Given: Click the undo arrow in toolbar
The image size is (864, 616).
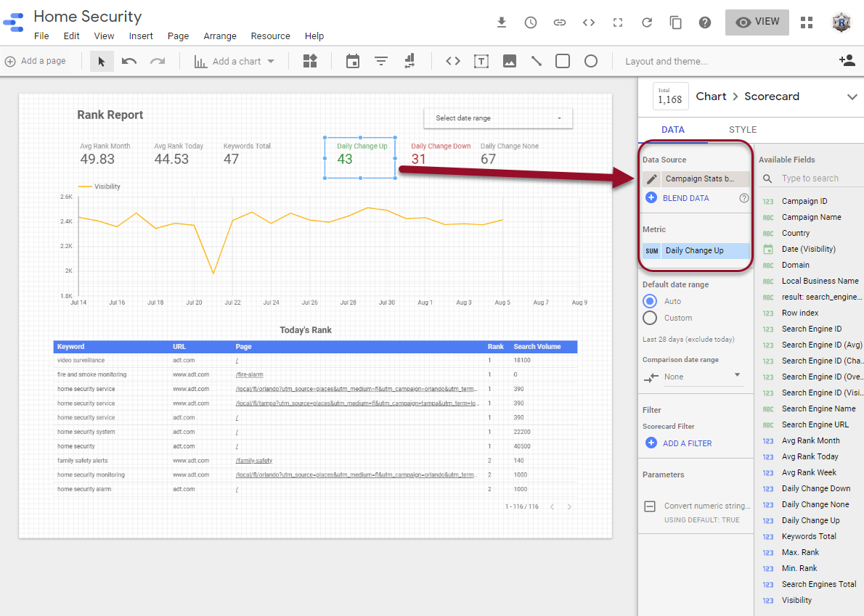Looking at the screenshot, I should [x=129, y=62].
